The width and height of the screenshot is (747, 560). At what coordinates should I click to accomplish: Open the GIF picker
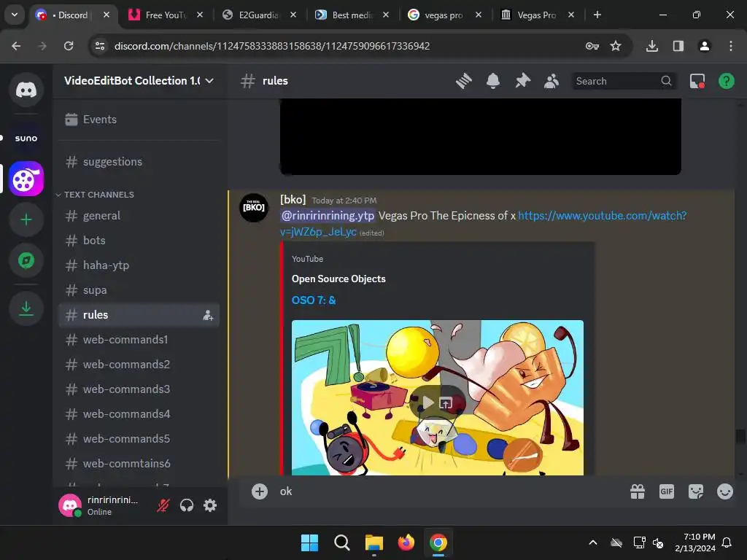click(x=667, y=491)
